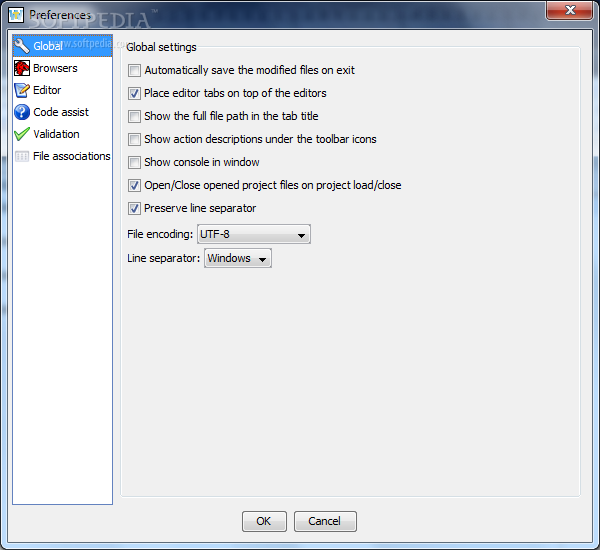Click the green checkmark Validation icon
Image resolution: width=600 pixels, height=550 pixels.
pos(22,134)
